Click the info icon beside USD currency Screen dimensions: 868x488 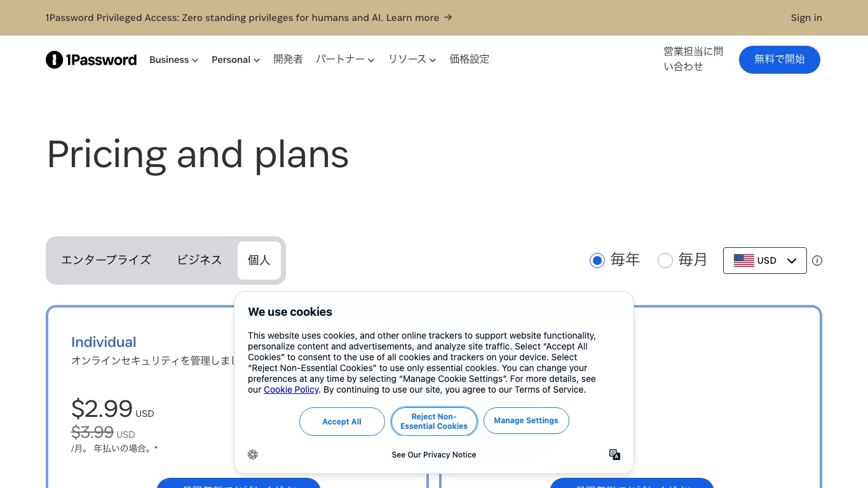click(x=817, y=261)
